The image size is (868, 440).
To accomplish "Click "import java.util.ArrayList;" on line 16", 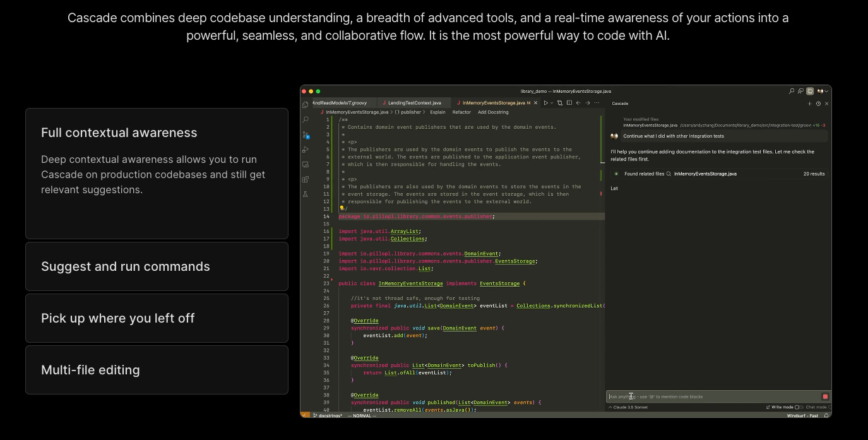I will point(379,231).
